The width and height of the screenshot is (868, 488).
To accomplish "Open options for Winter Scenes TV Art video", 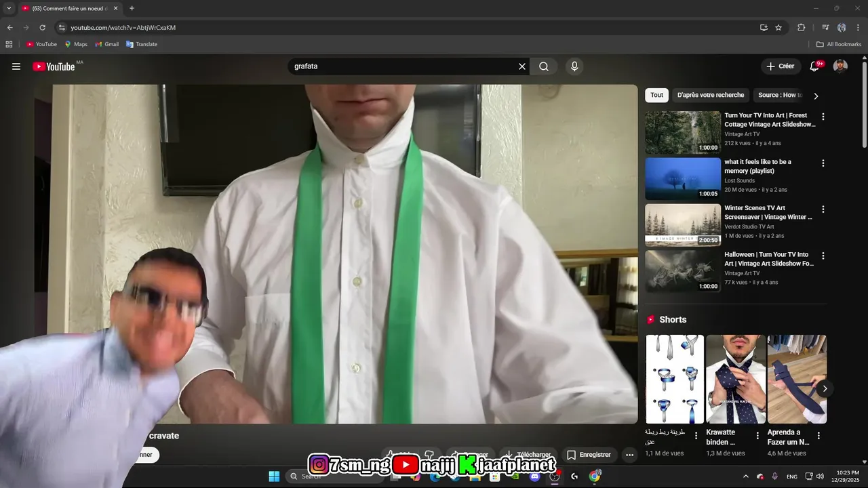I will [x=823, y=209].
